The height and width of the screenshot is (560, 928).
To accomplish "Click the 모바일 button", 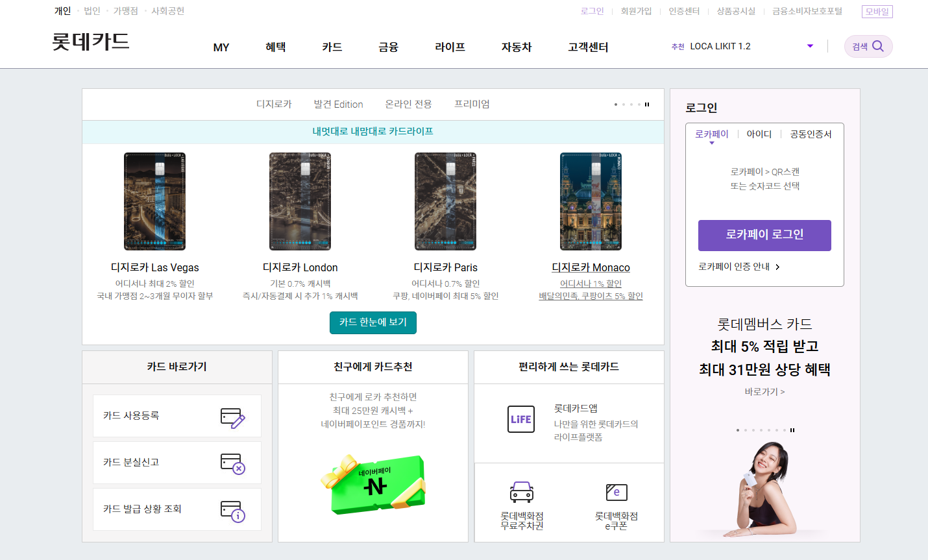I will point(877,12).
